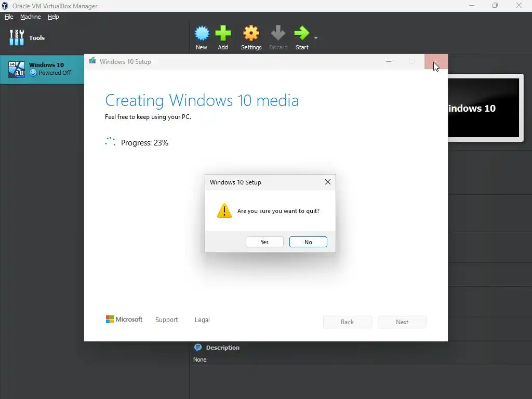Screen dimensions: 532x399
Task: Click the Add machine green plus icon
Action: pyautogui.click(x=223, y=33)
